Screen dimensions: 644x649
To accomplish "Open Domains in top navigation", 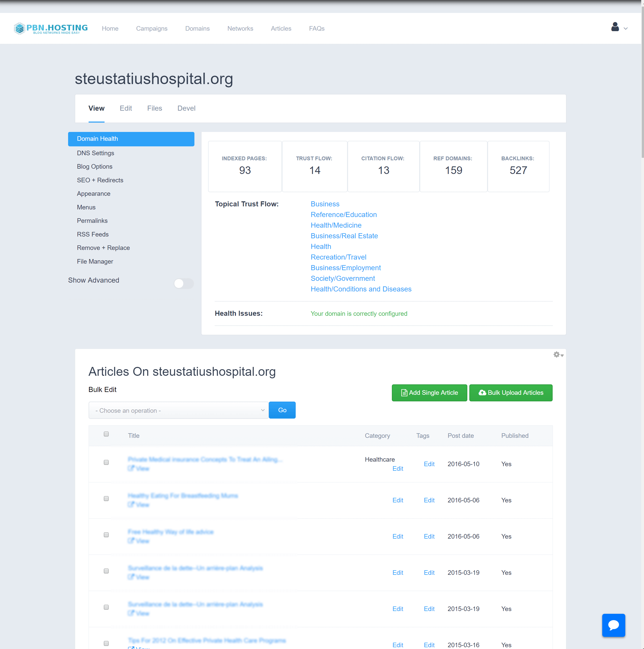I will pos(197,29).
